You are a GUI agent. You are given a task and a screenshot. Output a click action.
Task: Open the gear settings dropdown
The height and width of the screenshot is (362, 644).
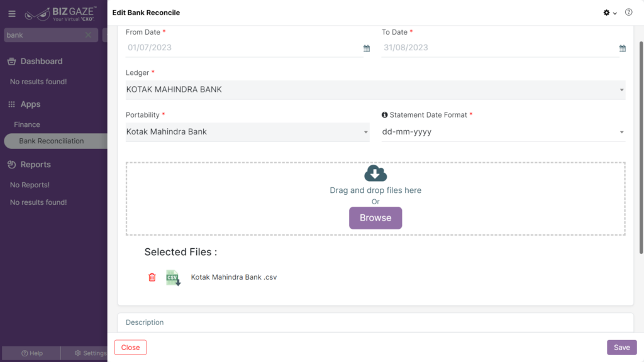[610, 13]
